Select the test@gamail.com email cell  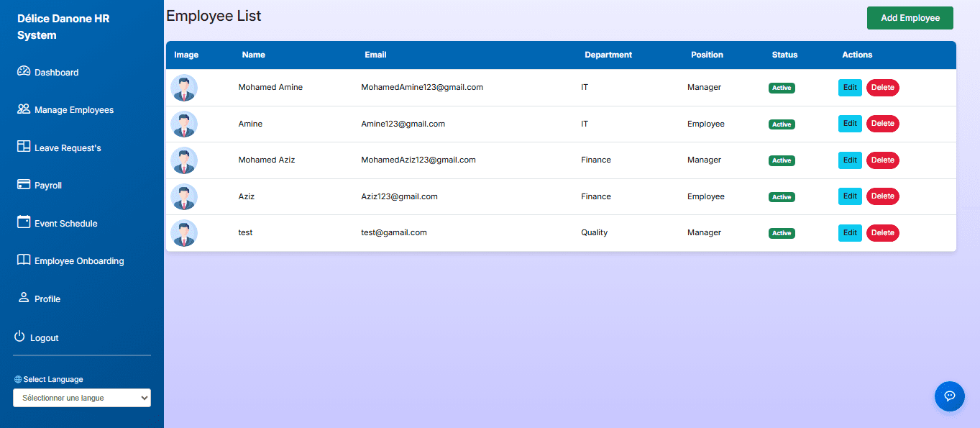(394, 232)
